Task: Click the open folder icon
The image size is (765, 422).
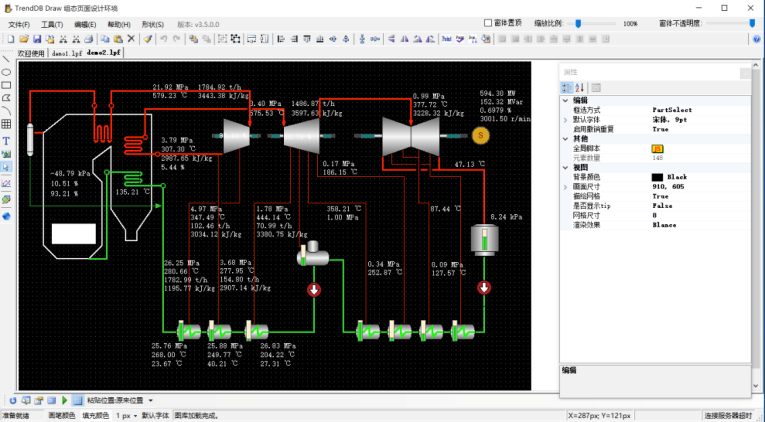Action: point(23,39)
